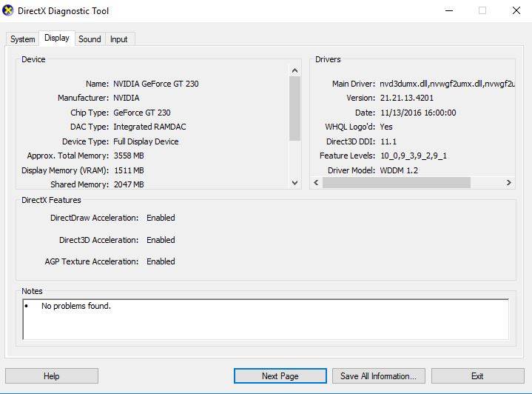Click the Exit button
Viewport: 532px width, 394px height.
(477, 376)
